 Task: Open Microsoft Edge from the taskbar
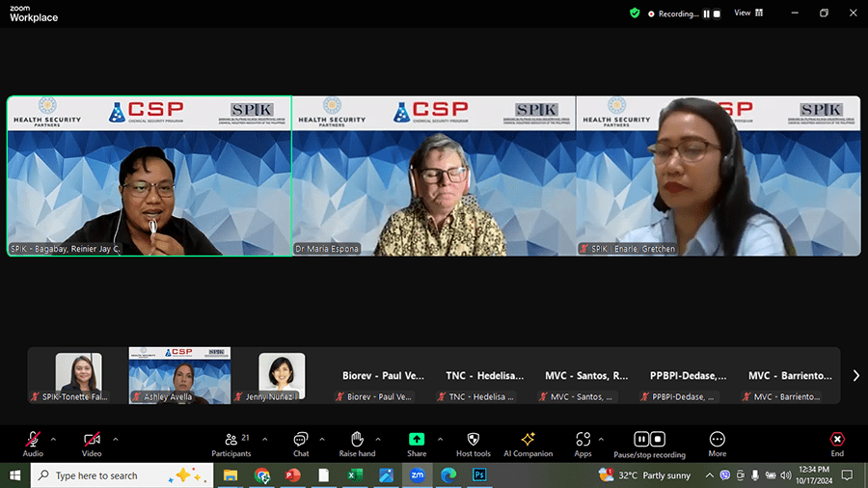click(448, 475)
